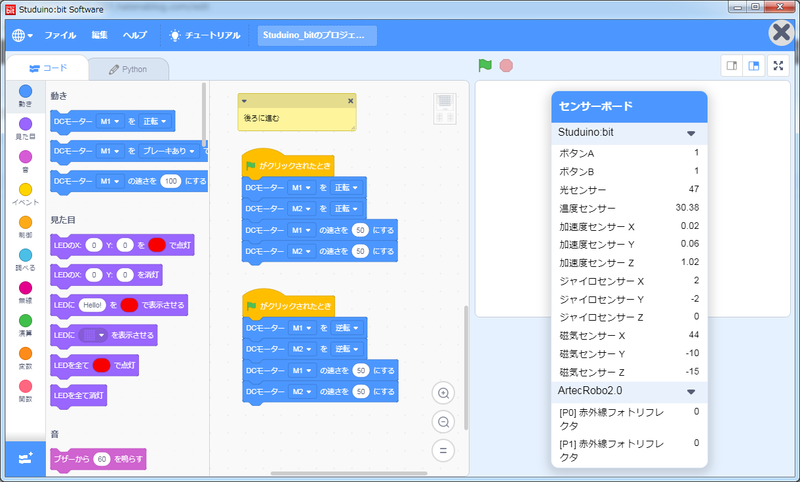Select the 変数 orange category circle
This screenshot has height=482, width=800.
pos(26,353)
